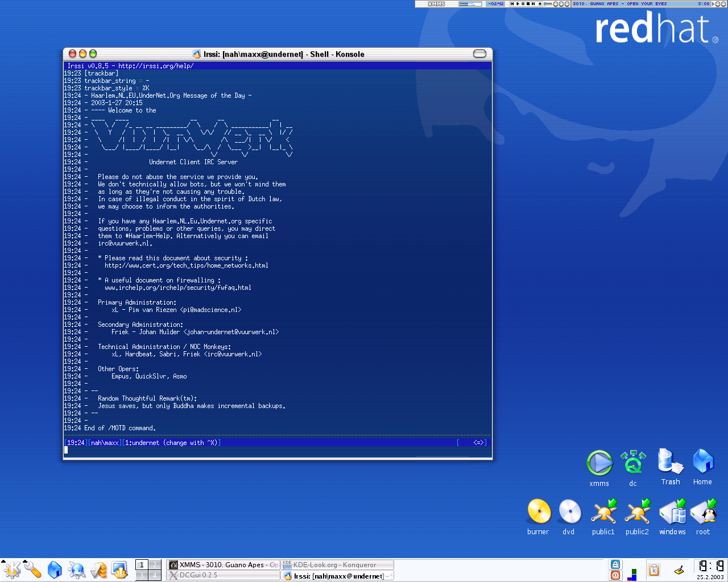The width and height of the screenshot is (728, 582).
Task: Switch to XMMS taskbar entry
Action: pos(224,565)
